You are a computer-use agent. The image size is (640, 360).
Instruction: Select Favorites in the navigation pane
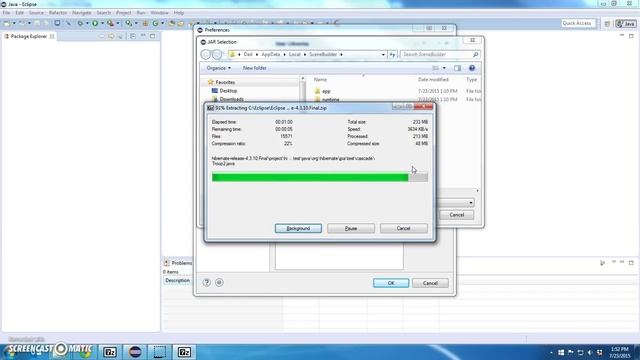pos(225,82)
